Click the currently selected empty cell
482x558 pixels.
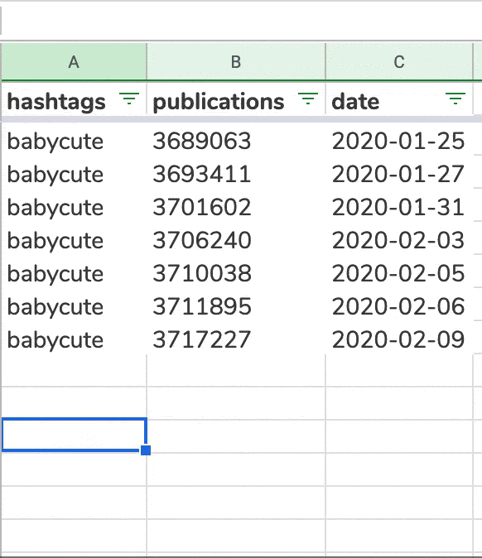tap(74, 435)
